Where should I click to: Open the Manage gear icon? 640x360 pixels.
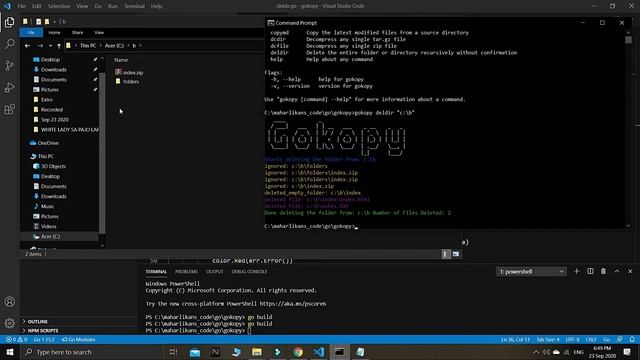(9, 323)
